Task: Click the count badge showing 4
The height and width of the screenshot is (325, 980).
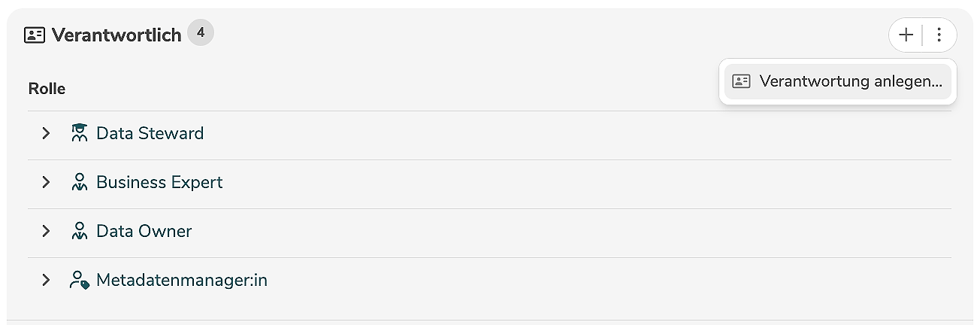Action: click(x=201, y=33)
